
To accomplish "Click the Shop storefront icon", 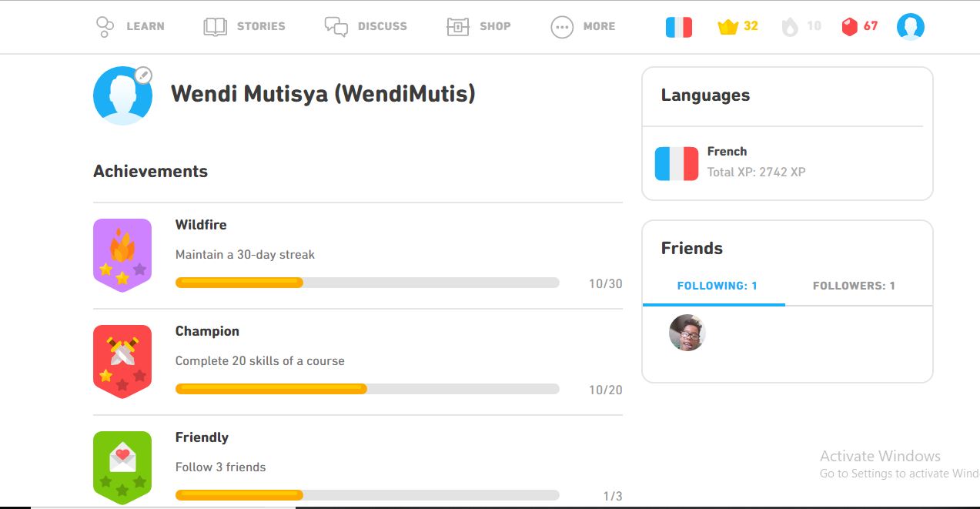I will point(457,27).
